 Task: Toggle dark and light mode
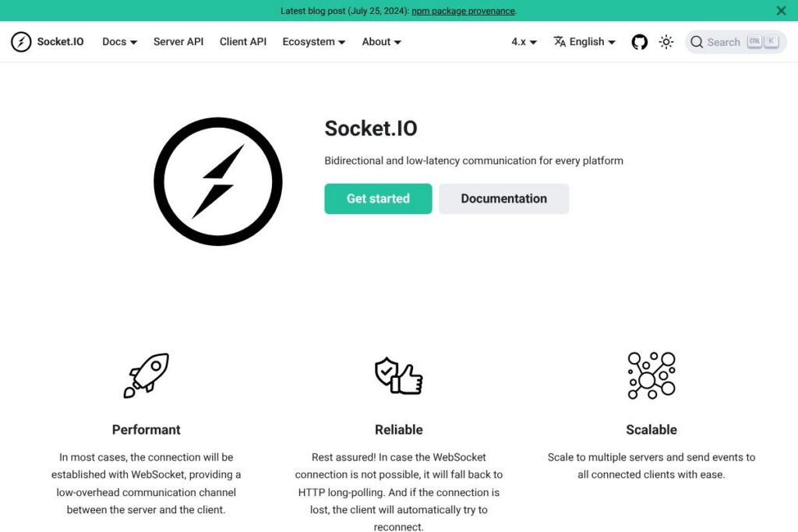(x=666, y=42)
